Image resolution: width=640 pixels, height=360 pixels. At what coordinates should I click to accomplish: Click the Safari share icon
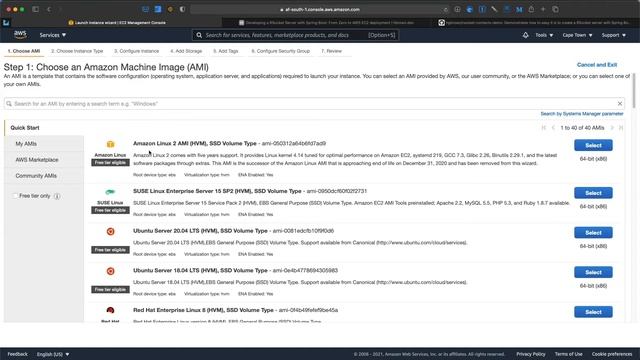[531, 9]
